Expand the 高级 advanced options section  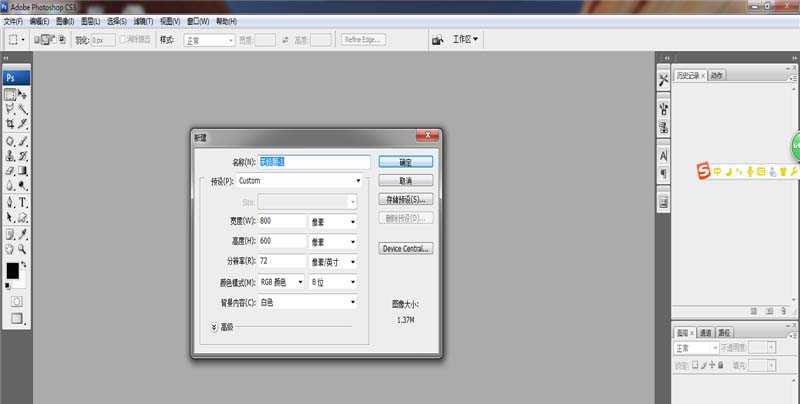tap(214, 326)
